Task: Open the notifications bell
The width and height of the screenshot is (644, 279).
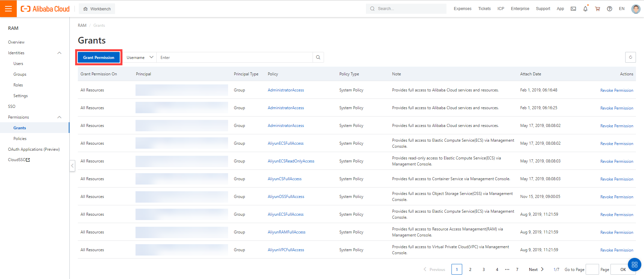Action: [x=585, y=9]
